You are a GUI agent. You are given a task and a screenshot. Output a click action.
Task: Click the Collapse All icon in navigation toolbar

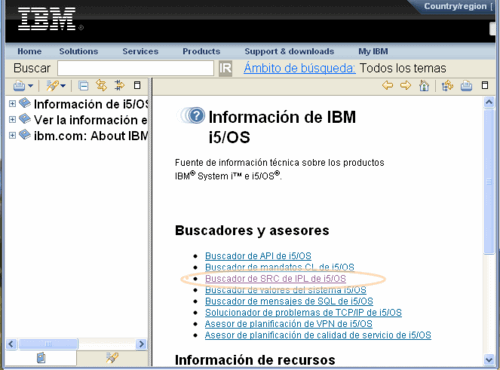pyautogui.click(x=83, y=86)
